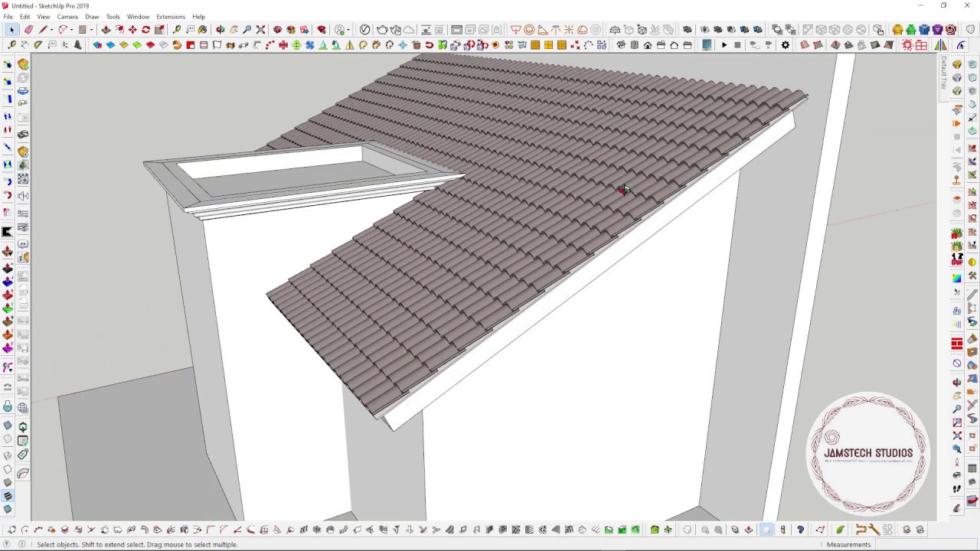Switch to Iso standard view

621,45
